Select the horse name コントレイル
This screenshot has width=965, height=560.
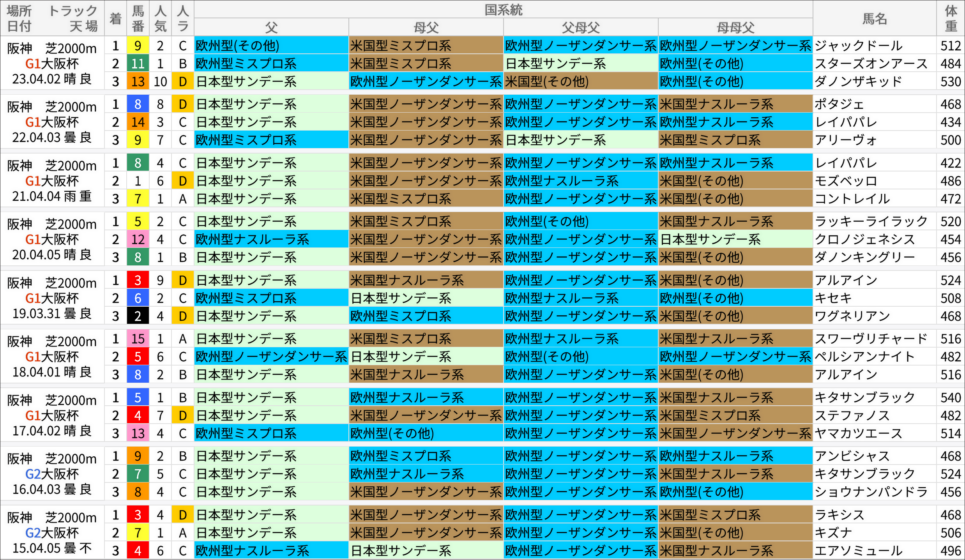point(852,199)
